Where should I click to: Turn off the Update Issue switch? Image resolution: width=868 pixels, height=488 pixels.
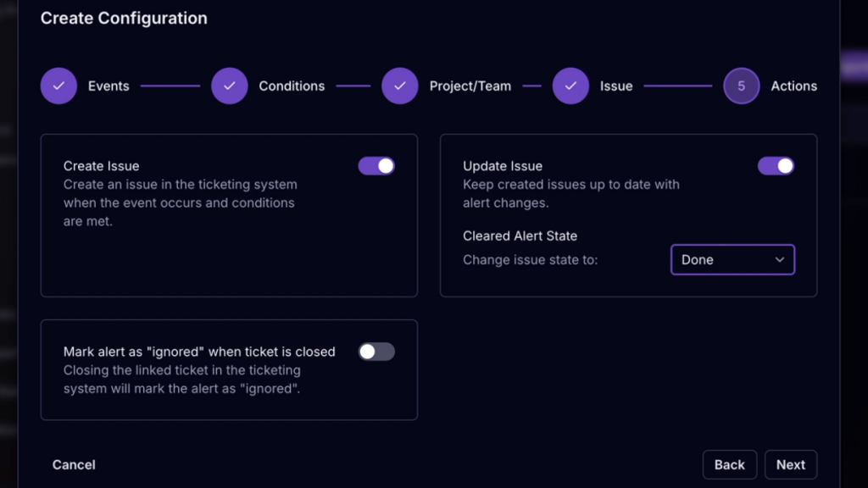(x=776, y=166)
